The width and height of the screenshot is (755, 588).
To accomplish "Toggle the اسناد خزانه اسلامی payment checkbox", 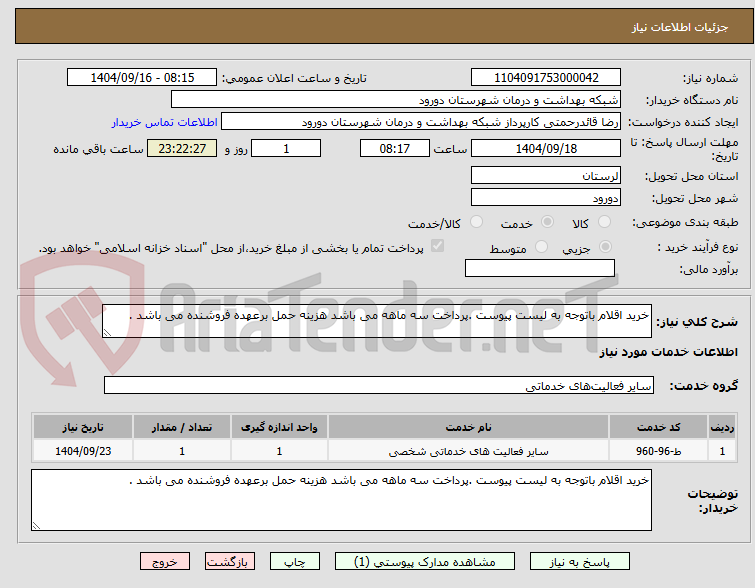I will tap(437, 246).
